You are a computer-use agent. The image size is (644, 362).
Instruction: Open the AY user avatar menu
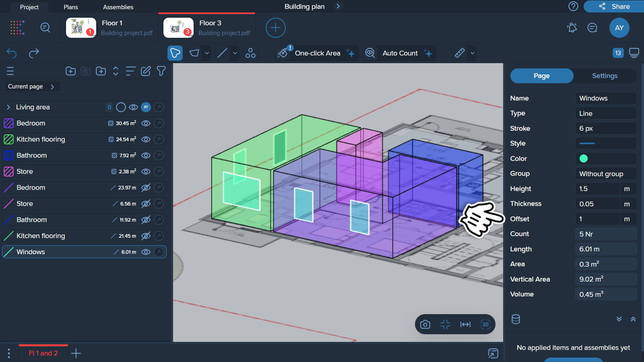(x=619, y=28)
